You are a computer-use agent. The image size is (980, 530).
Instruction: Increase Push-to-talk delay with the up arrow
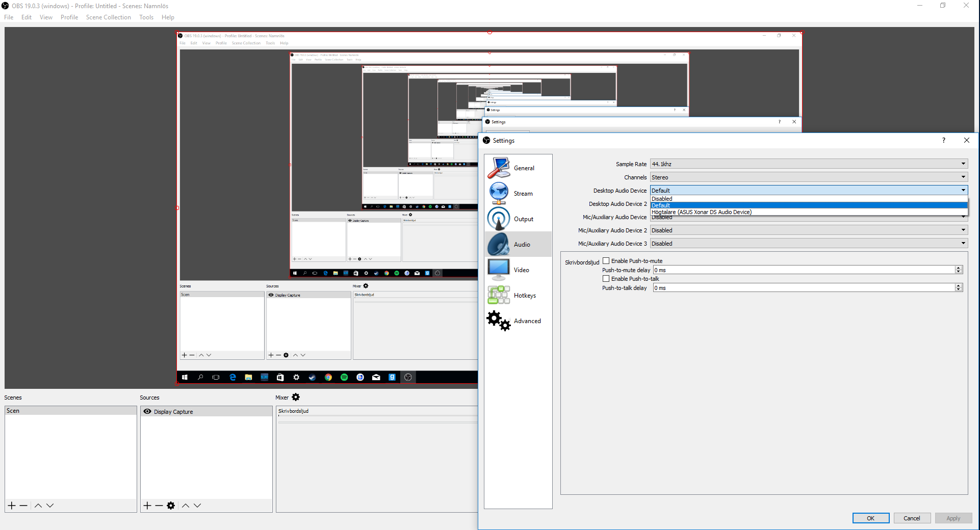(x=959, y=285)
